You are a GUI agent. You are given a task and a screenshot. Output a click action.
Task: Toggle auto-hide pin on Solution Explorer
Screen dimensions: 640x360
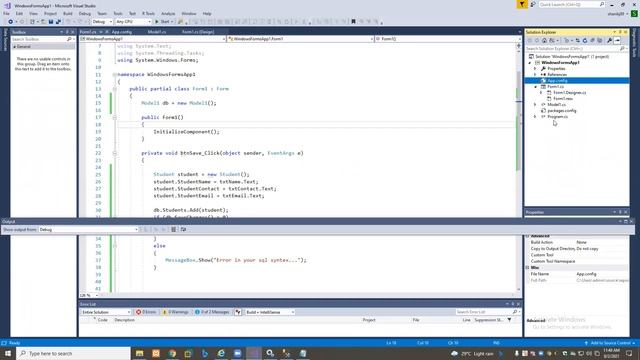(620, 32)
